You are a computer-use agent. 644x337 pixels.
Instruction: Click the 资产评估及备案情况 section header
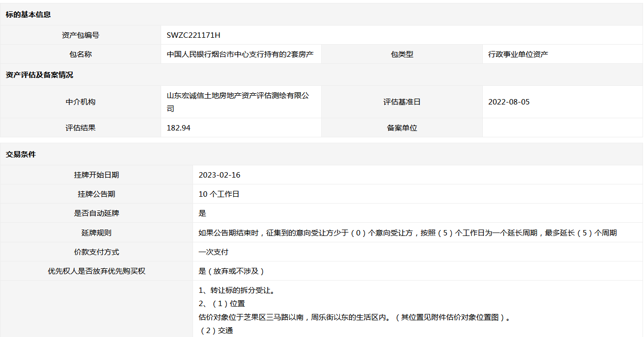[x=39, y=75]
